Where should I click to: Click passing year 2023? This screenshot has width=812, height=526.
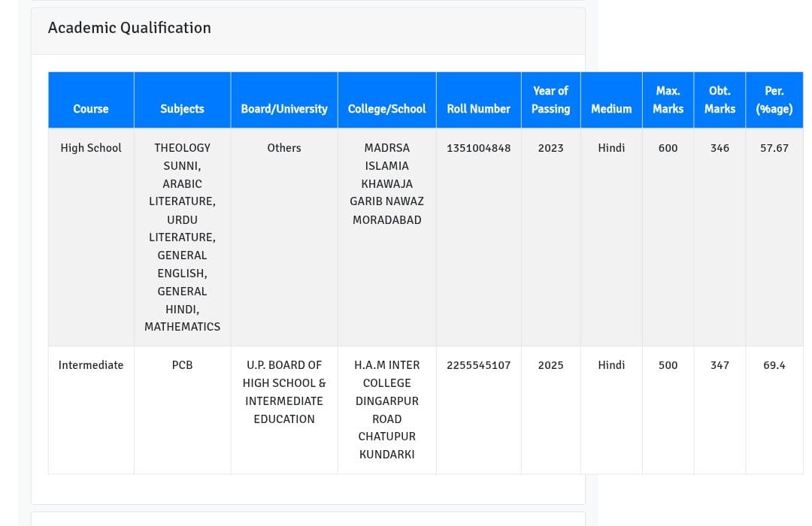550,148
